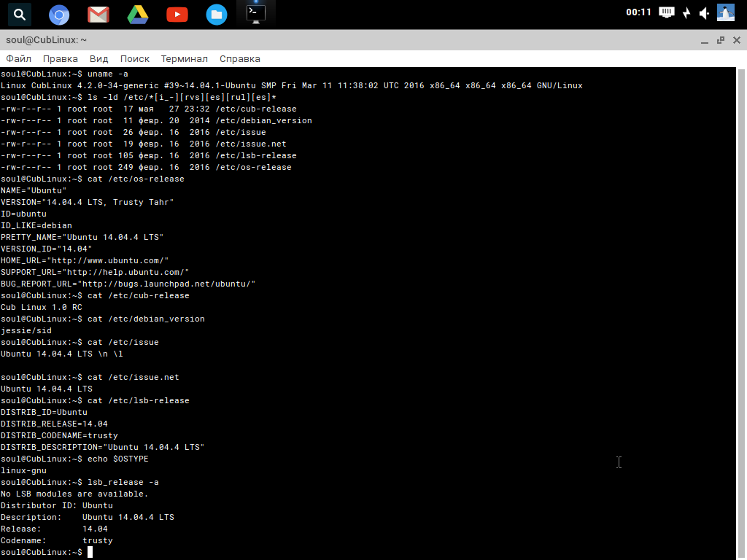
Task: Open the network tray icon
Action: click(x=667, y=12)
